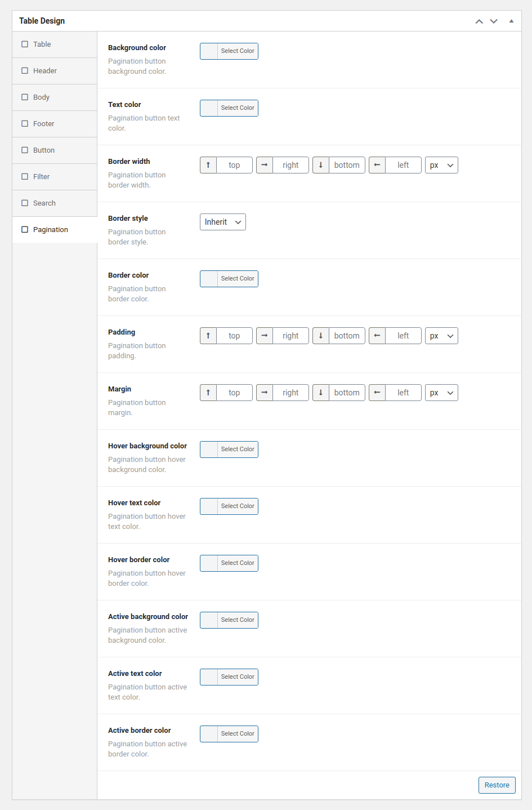The height and width of the screenshot is (810, 532).
Task: Click the Padding left arrow icon
Action: click(377, 336)
